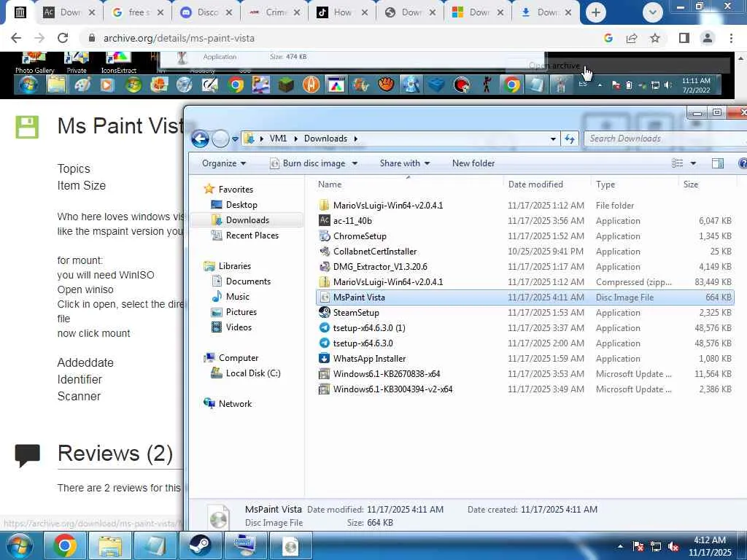Switch to the Discord tab
This screenshot has width=747, height=560.
point(206,12)
